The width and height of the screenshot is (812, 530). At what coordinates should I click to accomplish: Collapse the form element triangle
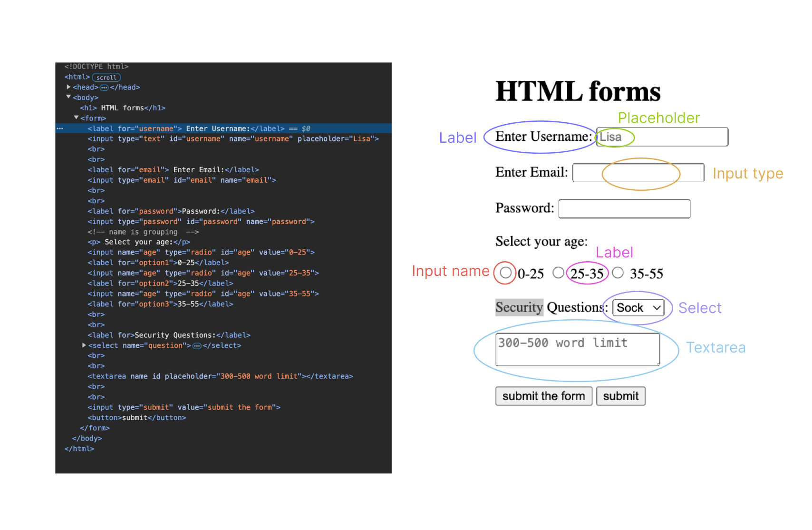pyautogui.click(x=76, y=118)
